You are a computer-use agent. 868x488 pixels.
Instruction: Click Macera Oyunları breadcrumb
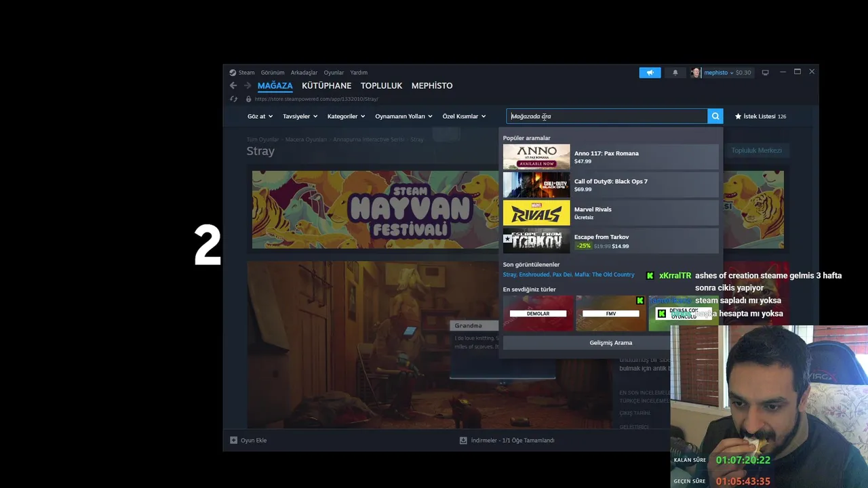point(306,140)
